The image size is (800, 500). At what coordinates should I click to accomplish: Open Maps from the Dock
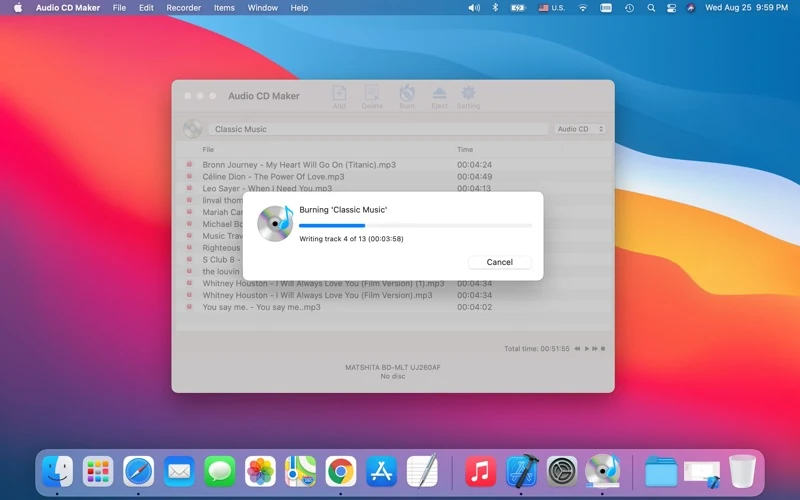(x=301, y=471)
